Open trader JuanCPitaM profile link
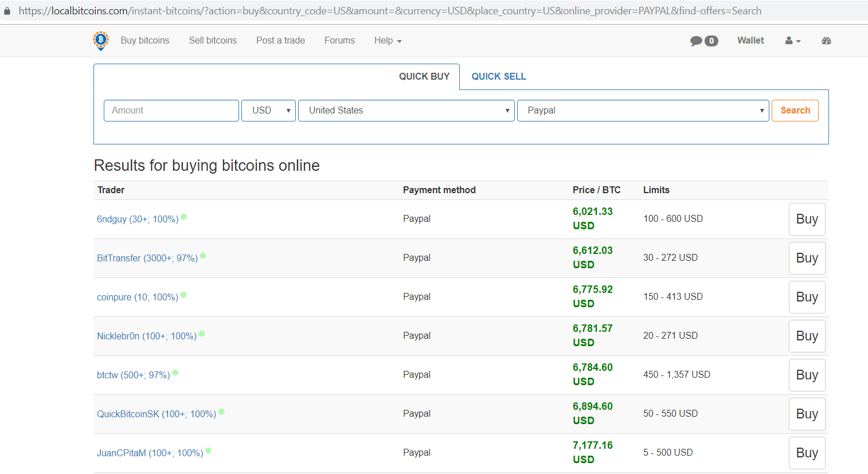The width and height of the screenshot is (868, 474). (150, 453)
